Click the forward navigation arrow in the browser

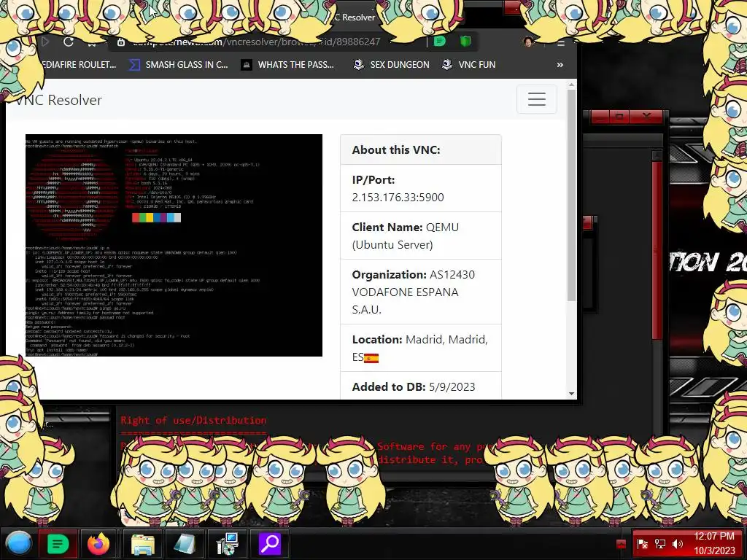coord(45,42)
